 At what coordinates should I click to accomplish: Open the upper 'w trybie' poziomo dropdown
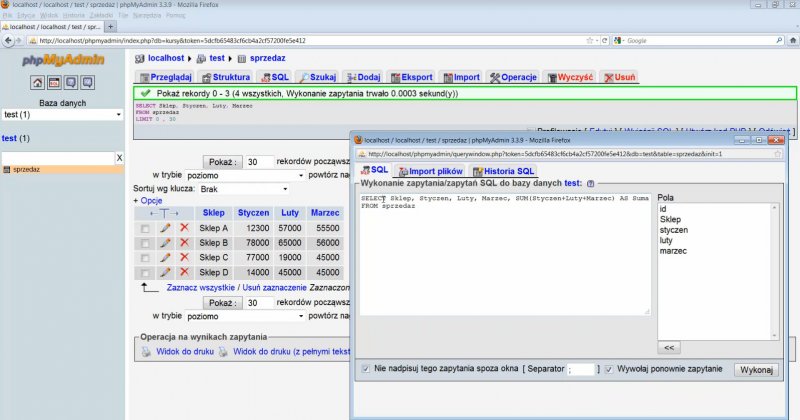[252, 175]
